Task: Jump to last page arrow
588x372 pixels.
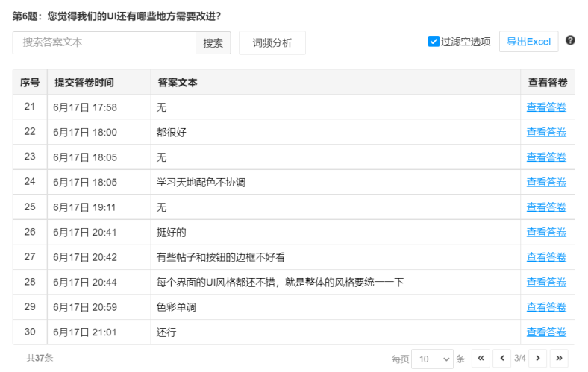Action: coord(558,358)
